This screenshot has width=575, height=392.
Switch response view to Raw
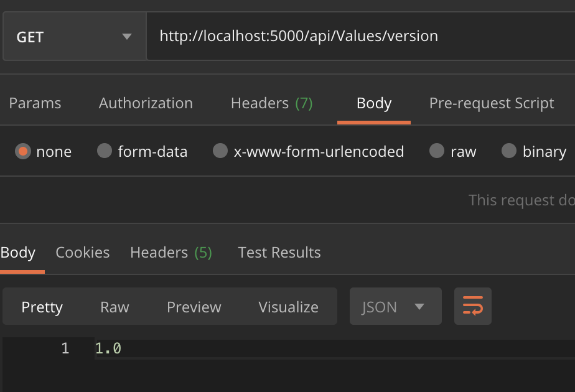[x=115, y=307]
